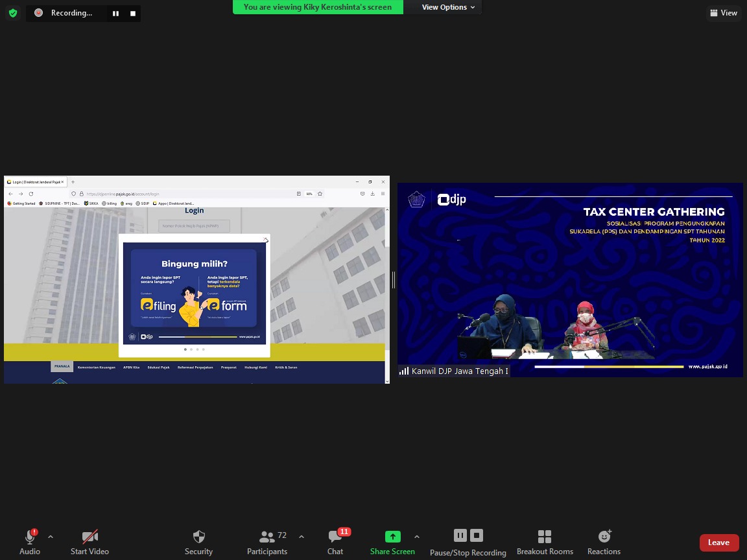This screenshot has height=560, width=747.
Task: Pause the recording in bottom toolbar
Action: [460, 535]
